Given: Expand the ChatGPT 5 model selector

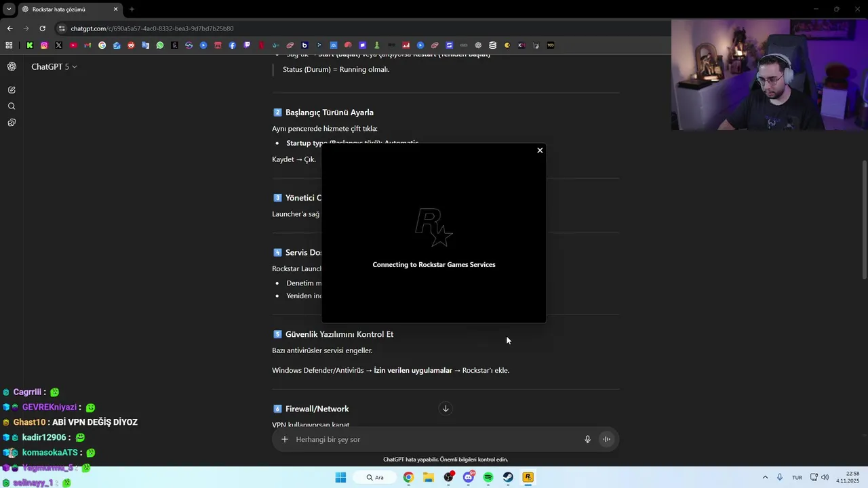Looking at the screenshot, I should click(x=54, y=66).
